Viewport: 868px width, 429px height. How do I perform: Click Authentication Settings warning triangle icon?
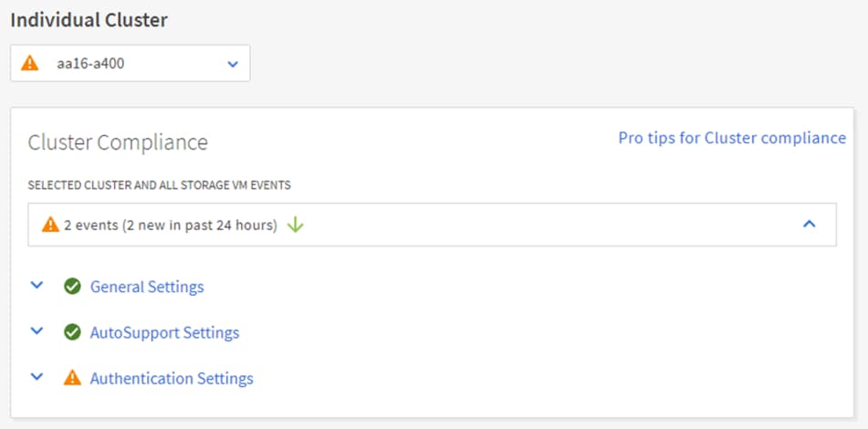(72, 378)
